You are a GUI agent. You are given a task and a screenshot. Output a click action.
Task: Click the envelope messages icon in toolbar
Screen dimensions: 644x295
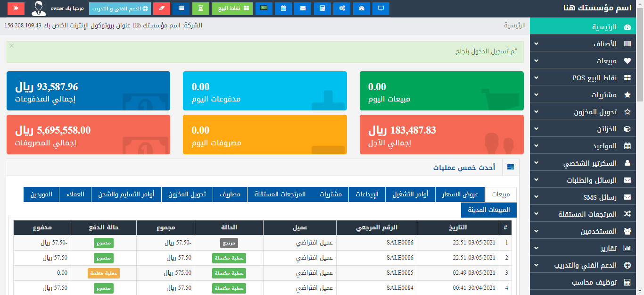(x=303, y=8)
